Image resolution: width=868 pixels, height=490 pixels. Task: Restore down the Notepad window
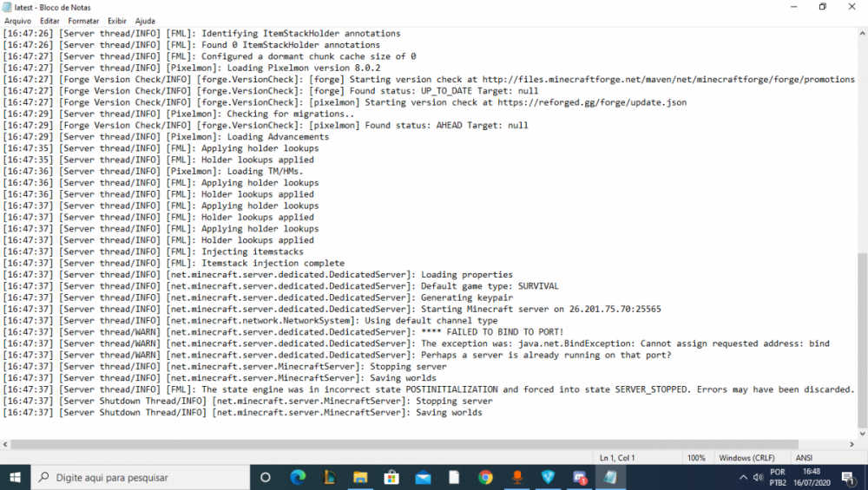(x=823, y=7)
